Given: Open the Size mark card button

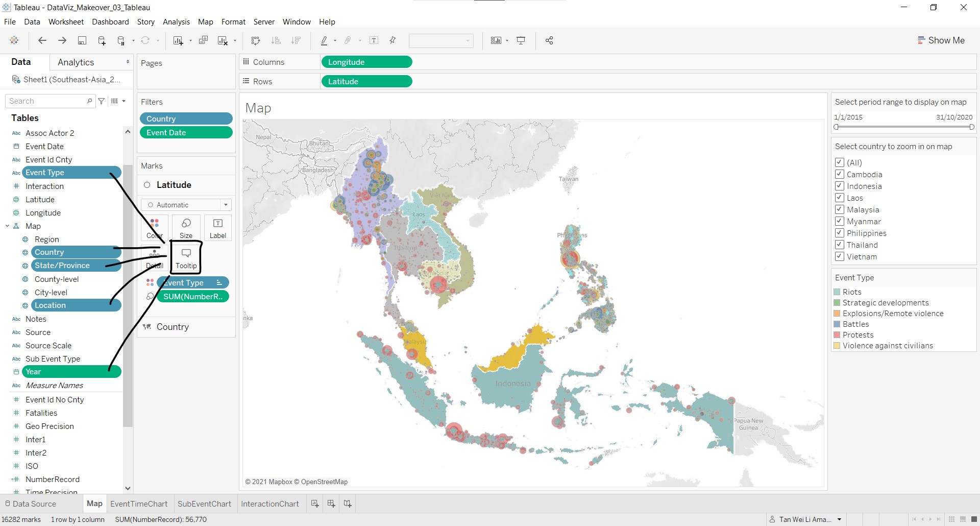Looking at the screenshot, I should pyautogui.click(x=186, y=228).
